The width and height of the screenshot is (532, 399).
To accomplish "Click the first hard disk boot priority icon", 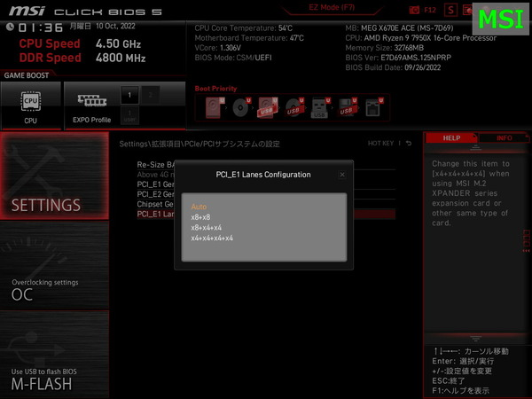I will pyautogui.click(x=215, y=107).
